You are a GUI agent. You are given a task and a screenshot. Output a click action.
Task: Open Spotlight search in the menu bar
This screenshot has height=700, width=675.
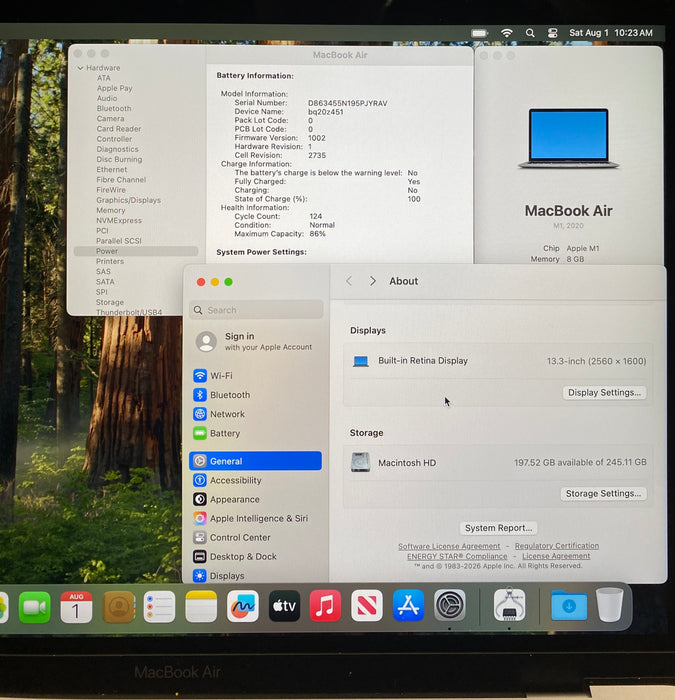pyautogui.click(x=530, y=33)
